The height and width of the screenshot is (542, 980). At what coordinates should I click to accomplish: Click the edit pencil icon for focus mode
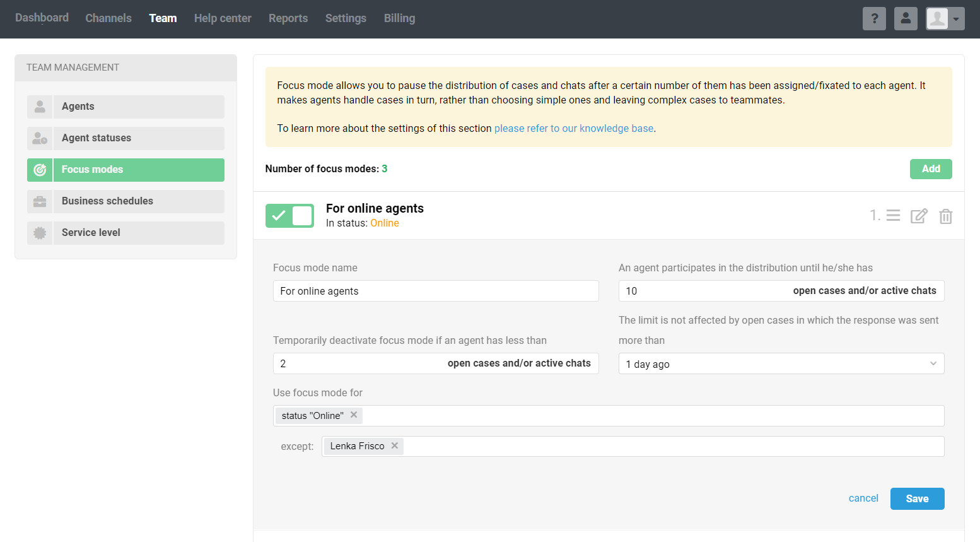(919, 216)
